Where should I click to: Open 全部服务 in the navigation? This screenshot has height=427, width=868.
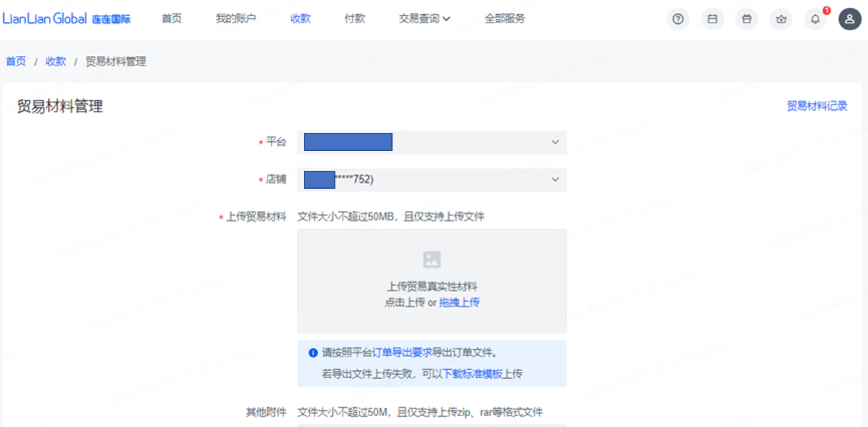505,19
